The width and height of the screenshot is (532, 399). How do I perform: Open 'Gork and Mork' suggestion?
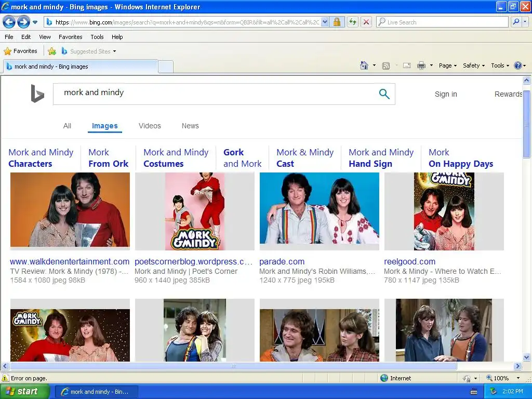pos(242,158)
